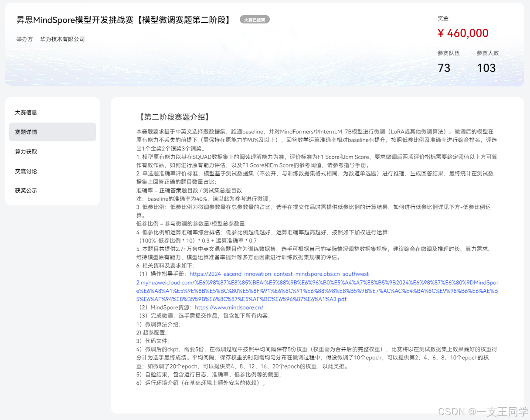Click the line 6）运行环境介绍
530x420 pixels.
pos(201,383)
